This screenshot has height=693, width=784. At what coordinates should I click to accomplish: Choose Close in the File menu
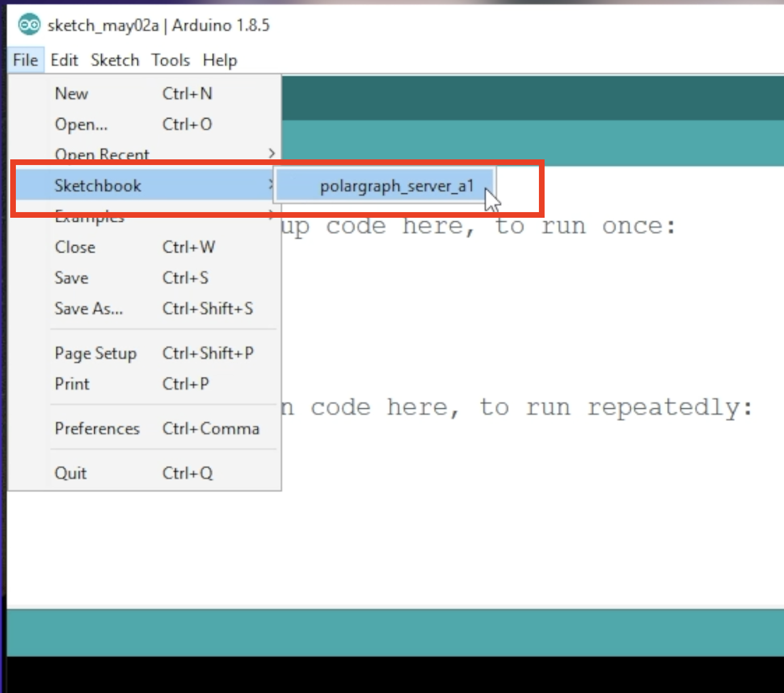[145, 247]
